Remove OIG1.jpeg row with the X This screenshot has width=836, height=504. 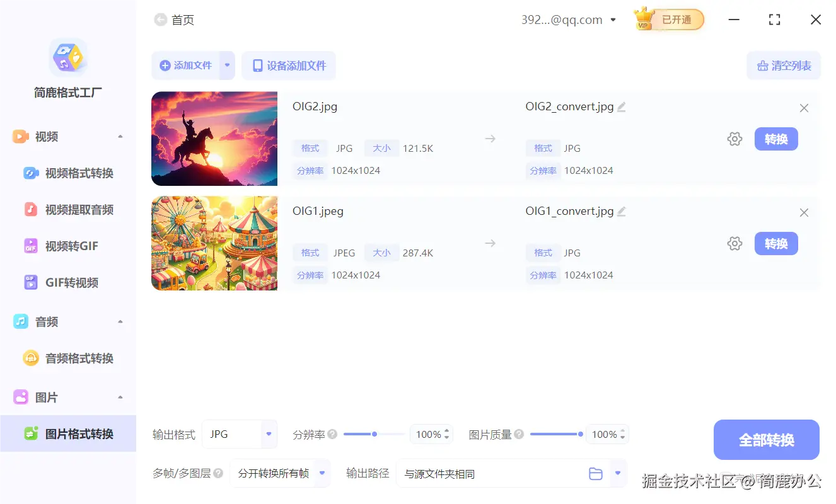(x=804, y=213)
